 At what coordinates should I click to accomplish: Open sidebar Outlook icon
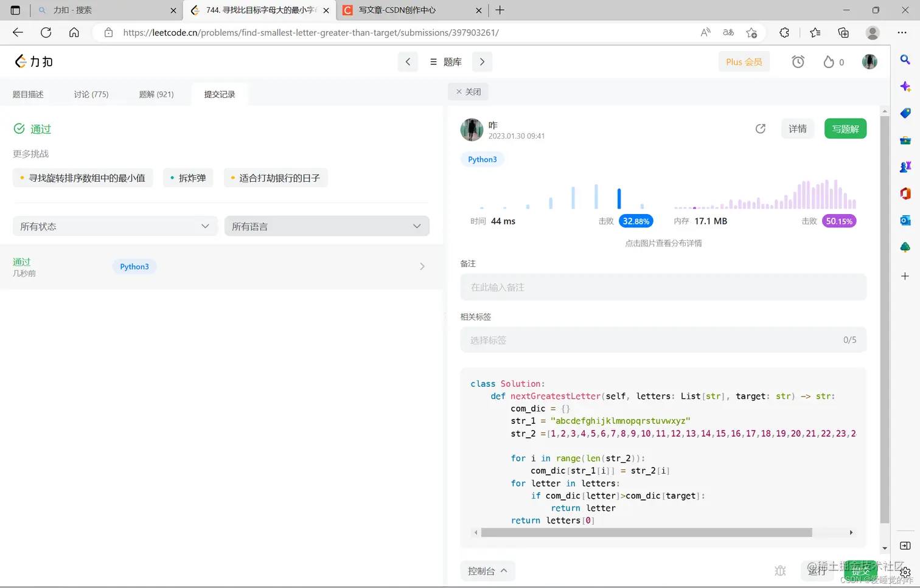pyautogui.click(x=905, y=220)
